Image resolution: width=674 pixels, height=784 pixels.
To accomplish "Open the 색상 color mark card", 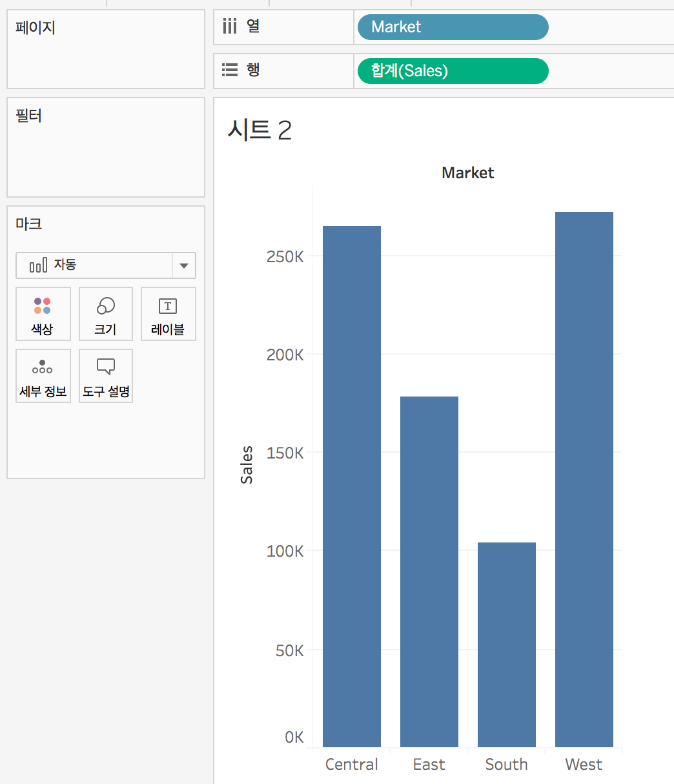I will (42, 314).
